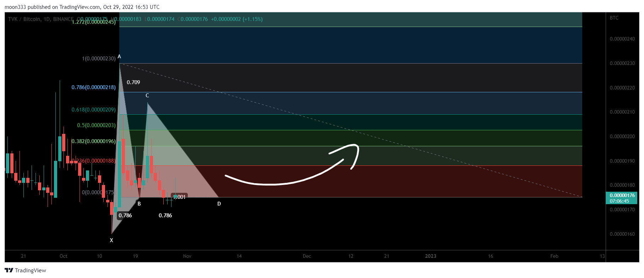This screenshot has width=644, height=278.
Task: Select the 0.786(0.00000218) Fibonacci label
Action: [x=94, y=87]
